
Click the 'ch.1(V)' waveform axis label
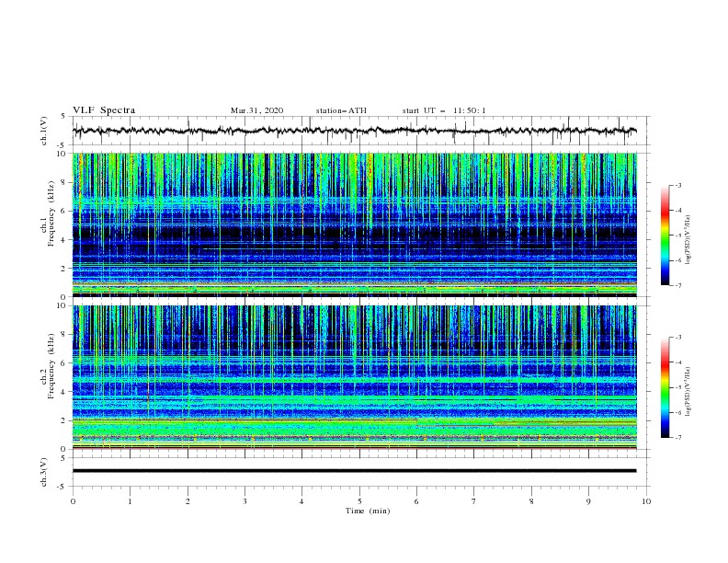(x=44, y=131)
